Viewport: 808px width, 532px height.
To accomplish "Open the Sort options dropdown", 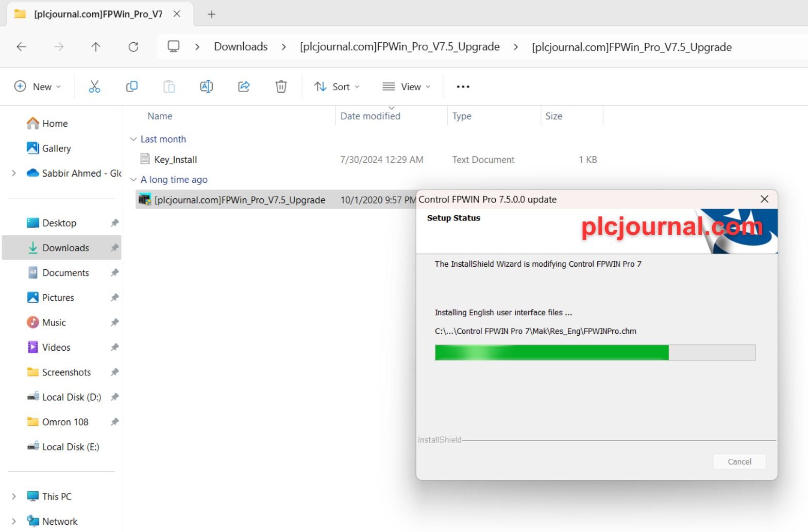I will click(337, 87).
